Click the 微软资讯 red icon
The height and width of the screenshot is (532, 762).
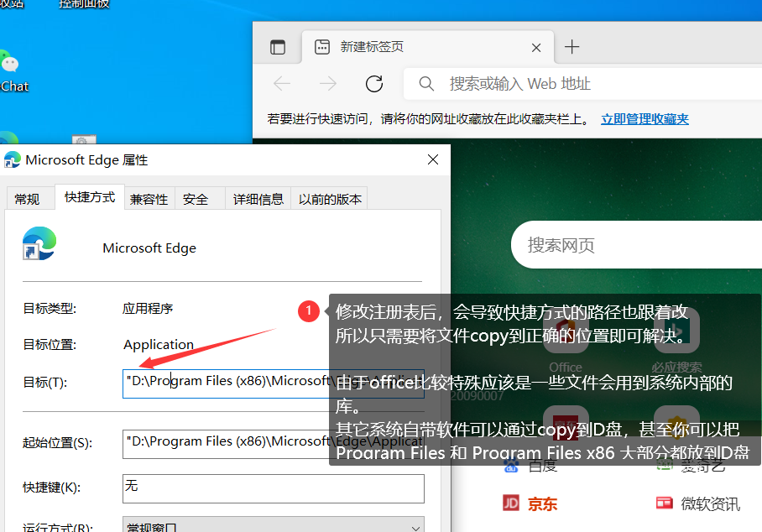point(664,503)
